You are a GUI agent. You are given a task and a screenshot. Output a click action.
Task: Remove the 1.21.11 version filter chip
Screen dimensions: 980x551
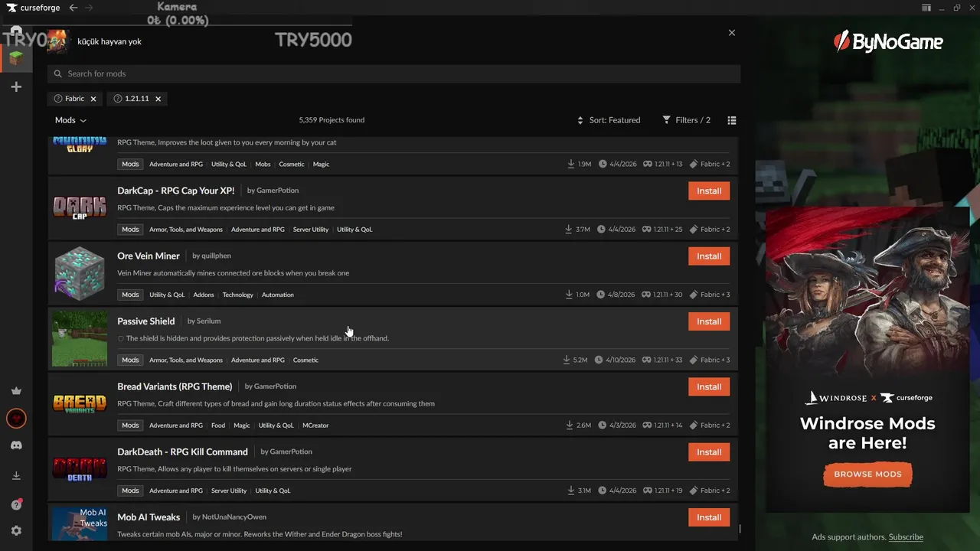158,99
